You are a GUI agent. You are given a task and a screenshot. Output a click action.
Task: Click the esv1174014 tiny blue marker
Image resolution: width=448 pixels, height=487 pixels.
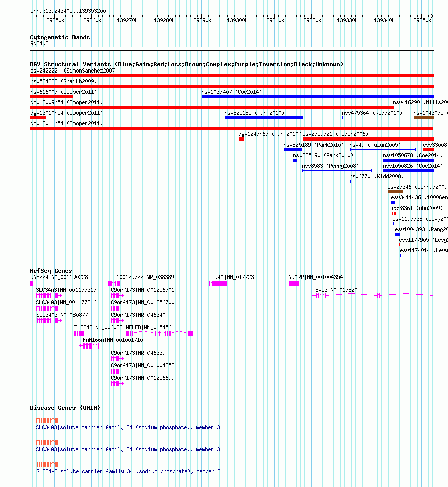pos(401,255)
